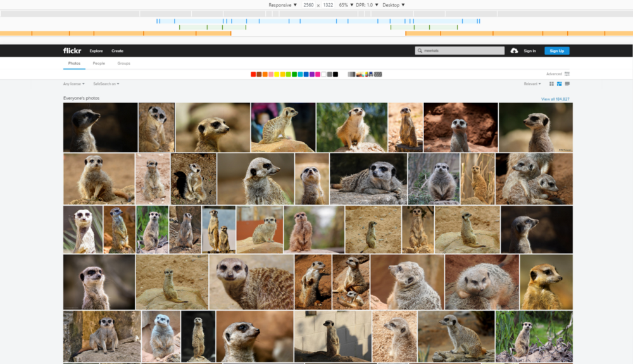This screenshot has height=364, width=633.
Task: Switch to the People tab
Action: point(99,63)
